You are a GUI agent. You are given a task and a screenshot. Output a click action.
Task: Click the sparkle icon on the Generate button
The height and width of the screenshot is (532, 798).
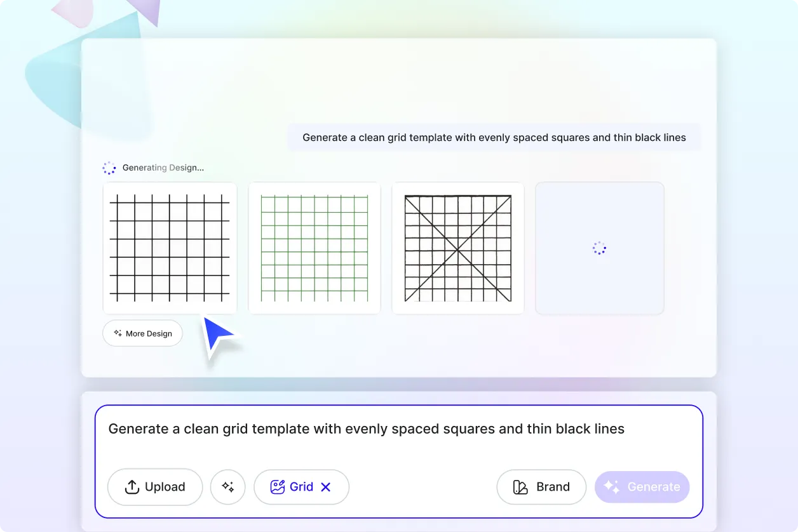(612, 487)
